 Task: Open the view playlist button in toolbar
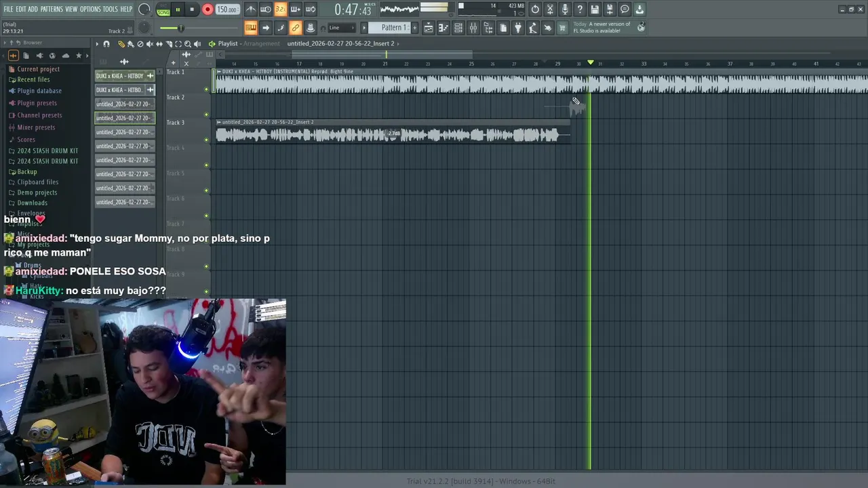point(429,28)
